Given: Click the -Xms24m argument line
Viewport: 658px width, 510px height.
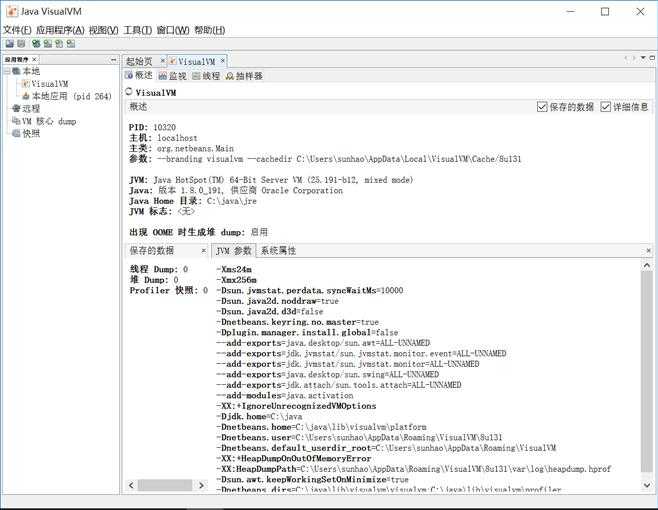Looking at the screenshot, I should [234, 269].
